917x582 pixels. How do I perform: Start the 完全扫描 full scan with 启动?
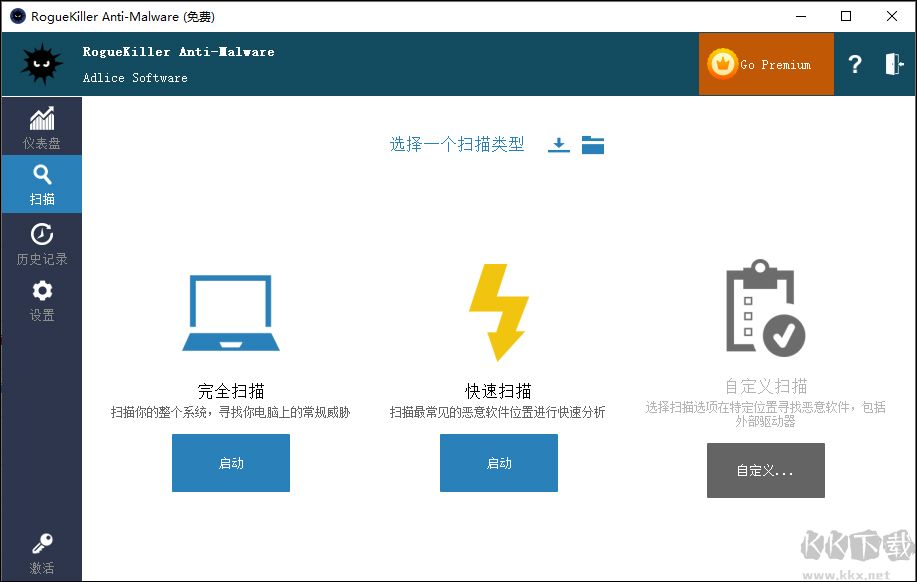click(x=231, y=463)
